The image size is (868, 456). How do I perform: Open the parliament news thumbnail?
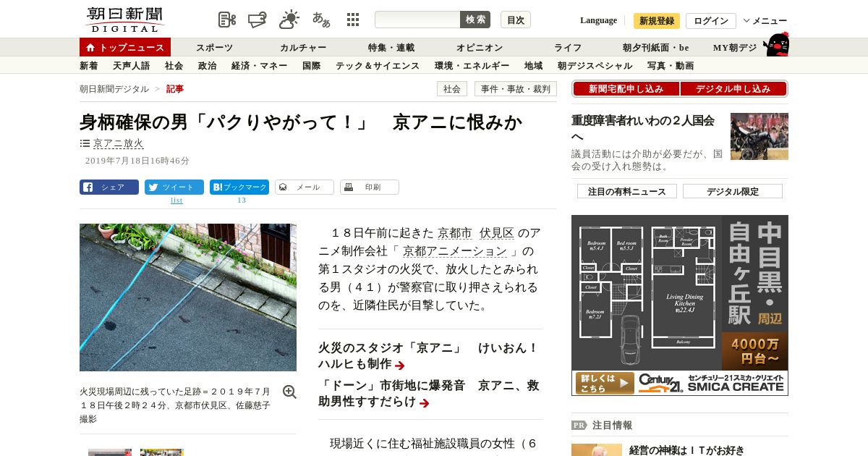(759, 136)
